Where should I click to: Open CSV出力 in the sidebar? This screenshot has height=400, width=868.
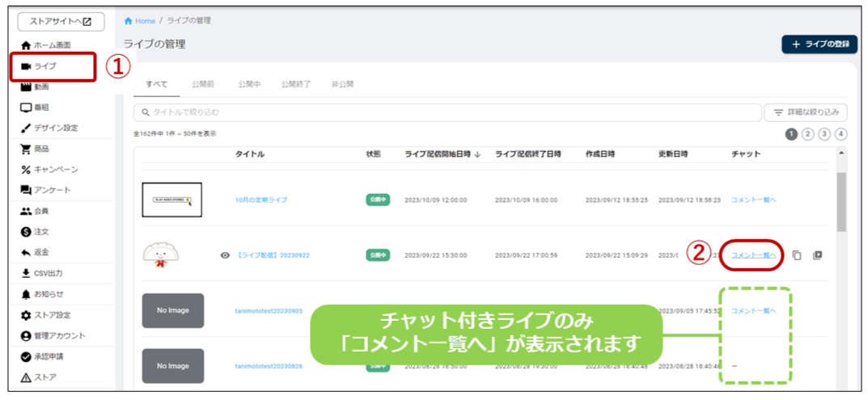pyautogui.click(x=48, y=273)
